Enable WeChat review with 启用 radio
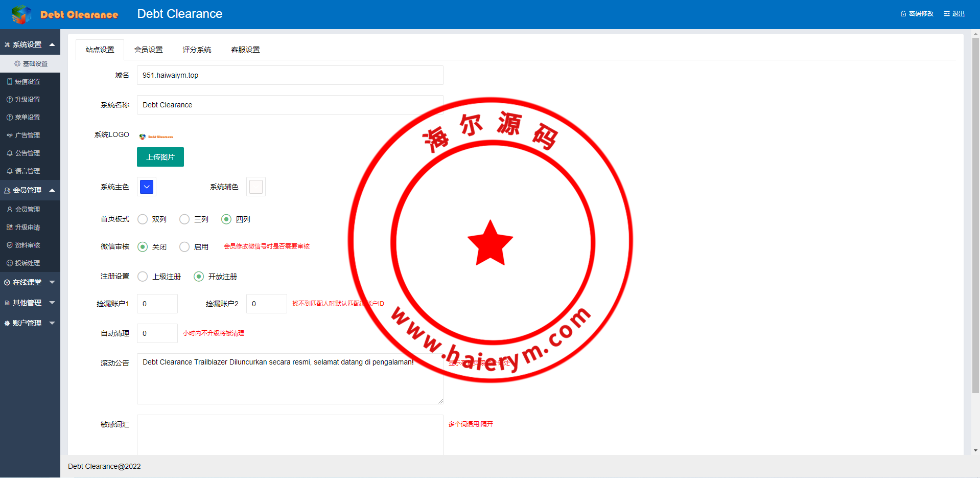This screenshot has width=980, height=478. [x=184, y=247]
